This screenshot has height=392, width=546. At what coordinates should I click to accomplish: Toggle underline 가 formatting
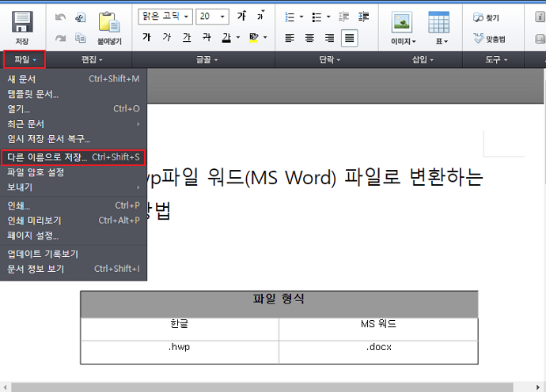click(x=187, y=37)
